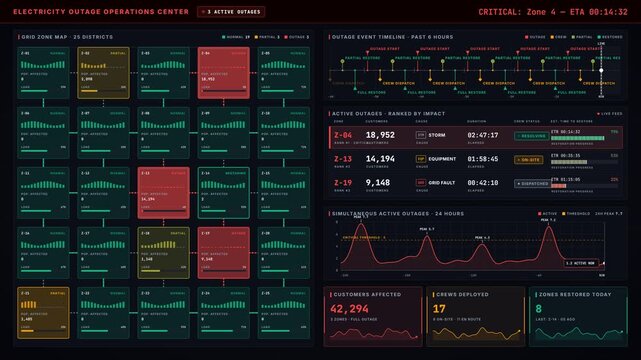This screenshot has height=360, width=641.
Task: Select the partial zone tile Z-21
Action: [x=43, y=313]
